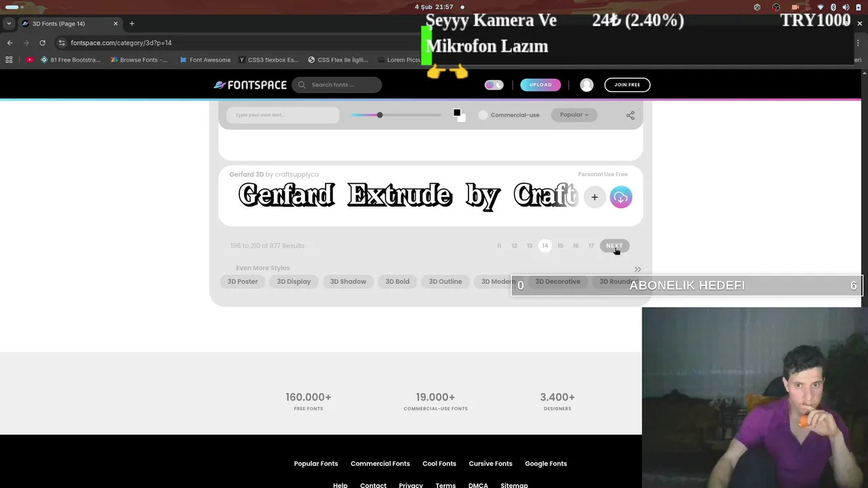Go to page 13

[530, 245]
